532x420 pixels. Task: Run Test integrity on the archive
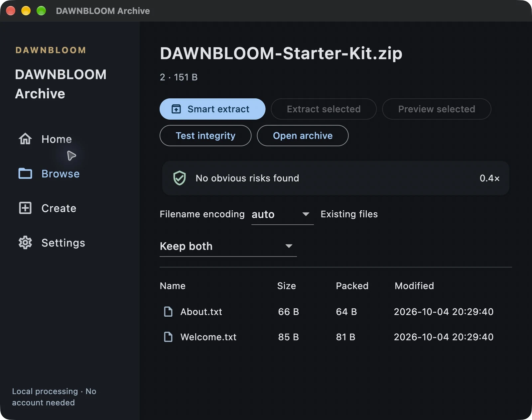click(x=205, y=136)
